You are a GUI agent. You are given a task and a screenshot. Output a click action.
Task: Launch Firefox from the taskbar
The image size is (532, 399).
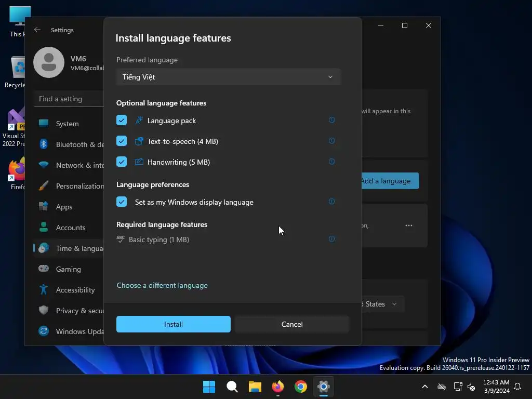point(278,387)
